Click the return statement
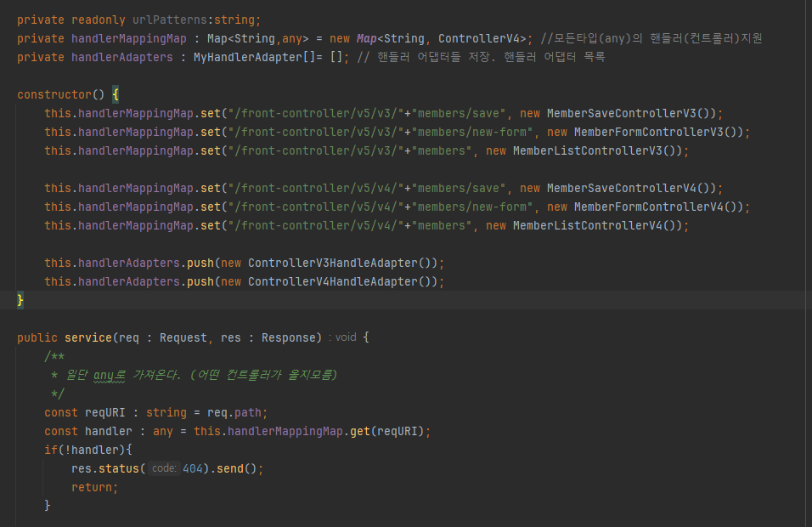The width and height of the screenshot is (812, 527). click(x=95, y=488)
